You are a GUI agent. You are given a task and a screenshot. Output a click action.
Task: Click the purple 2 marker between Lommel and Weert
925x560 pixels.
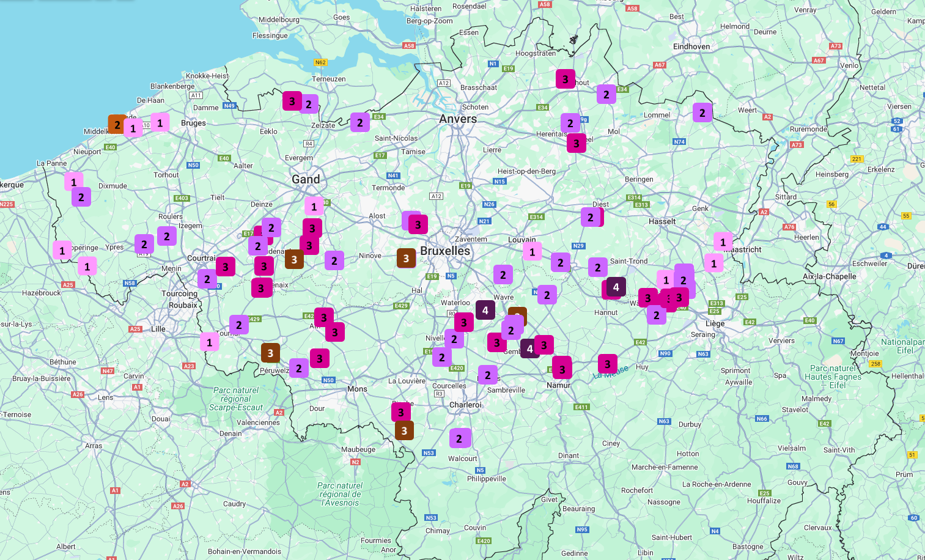pos(702,112)
